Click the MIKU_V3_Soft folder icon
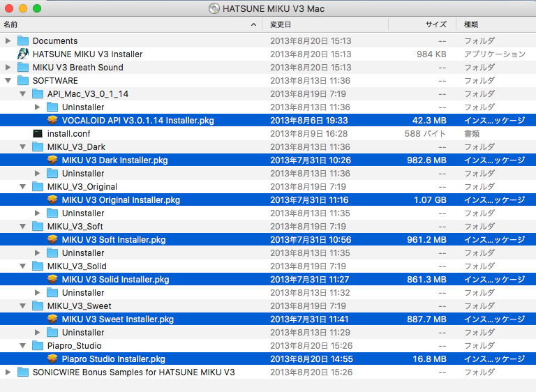536x392 pixels. click(38, 226)
